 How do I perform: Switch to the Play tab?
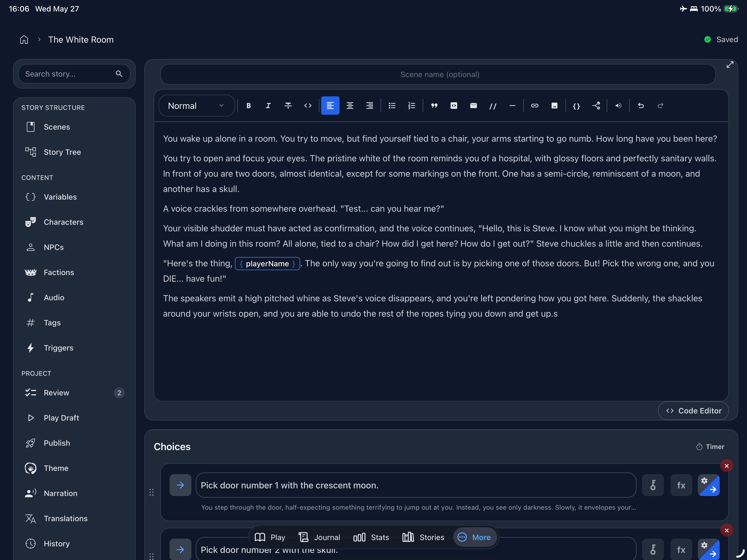[x=270, y=537]
